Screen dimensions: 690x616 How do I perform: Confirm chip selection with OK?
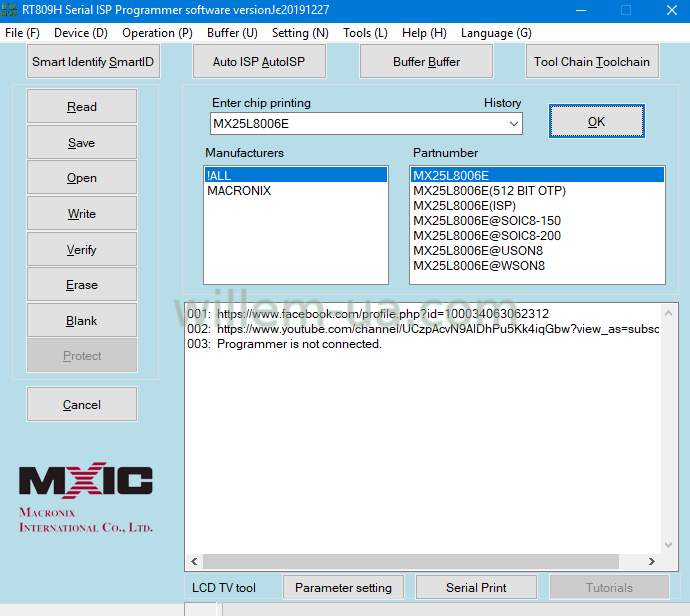click(x=597, y=121)
